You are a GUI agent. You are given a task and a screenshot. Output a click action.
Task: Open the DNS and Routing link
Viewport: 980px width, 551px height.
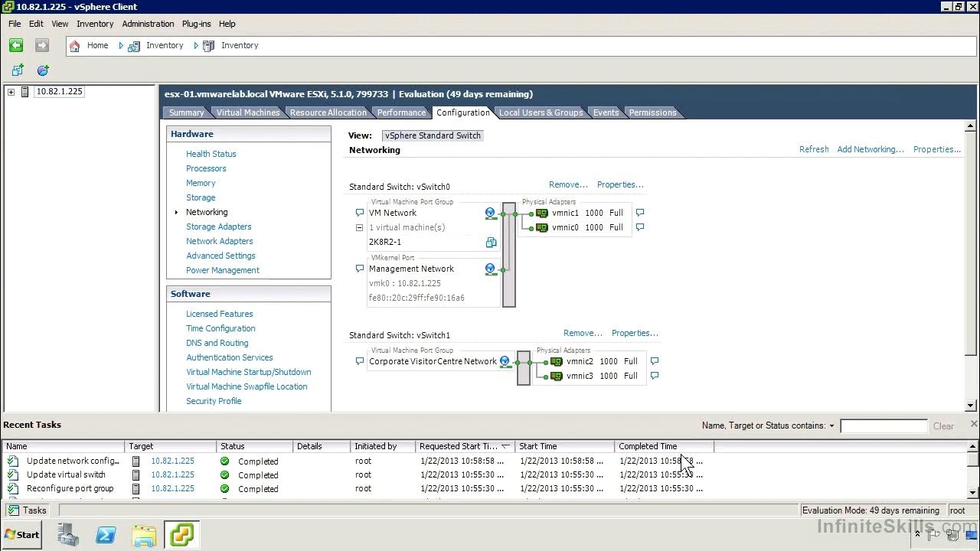[x=217, y=344]
